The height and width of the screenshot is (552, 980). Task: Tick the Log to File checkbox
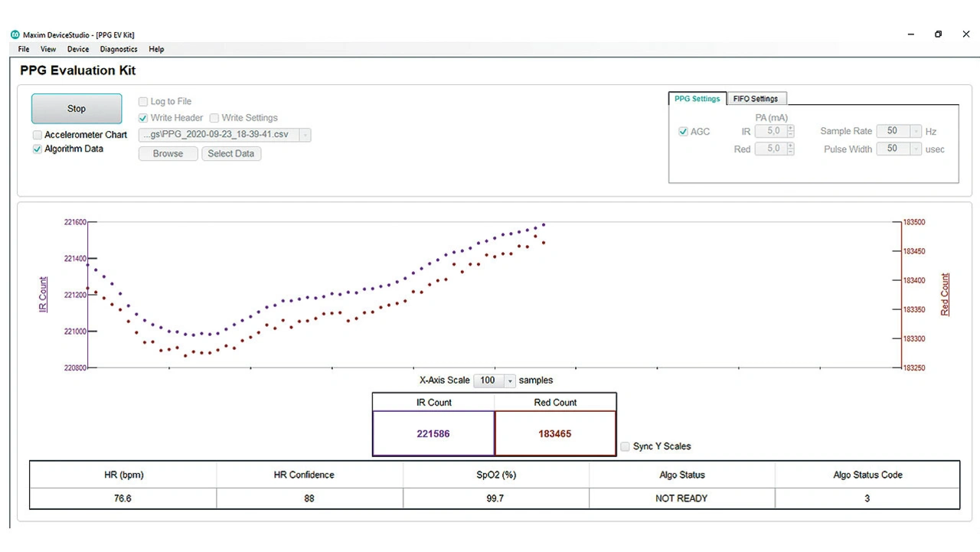[x=143, y=102]
